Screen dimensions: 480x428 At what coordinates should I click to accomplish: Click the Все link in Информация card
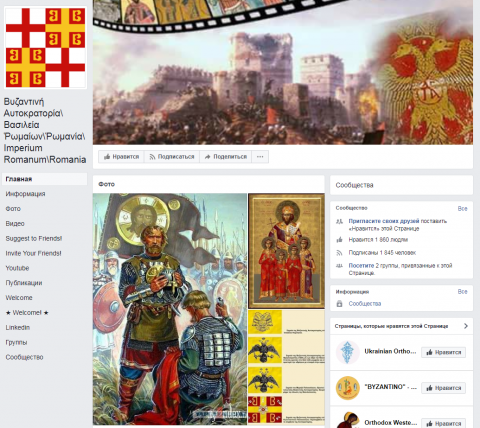(462, 292)
